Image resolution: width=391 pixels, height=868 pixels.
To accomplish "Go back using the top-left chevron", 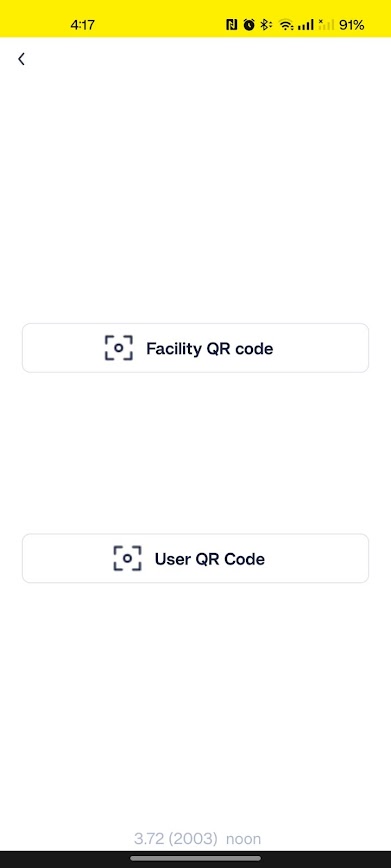I will (x=21, y=59).
